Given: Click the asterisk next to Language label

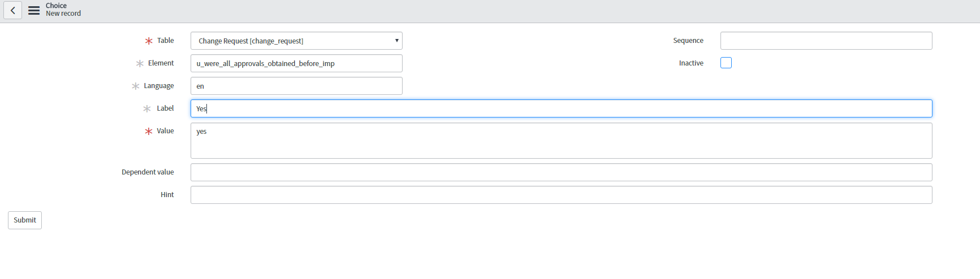Looking at the screenshot, I should pos(136,86).
